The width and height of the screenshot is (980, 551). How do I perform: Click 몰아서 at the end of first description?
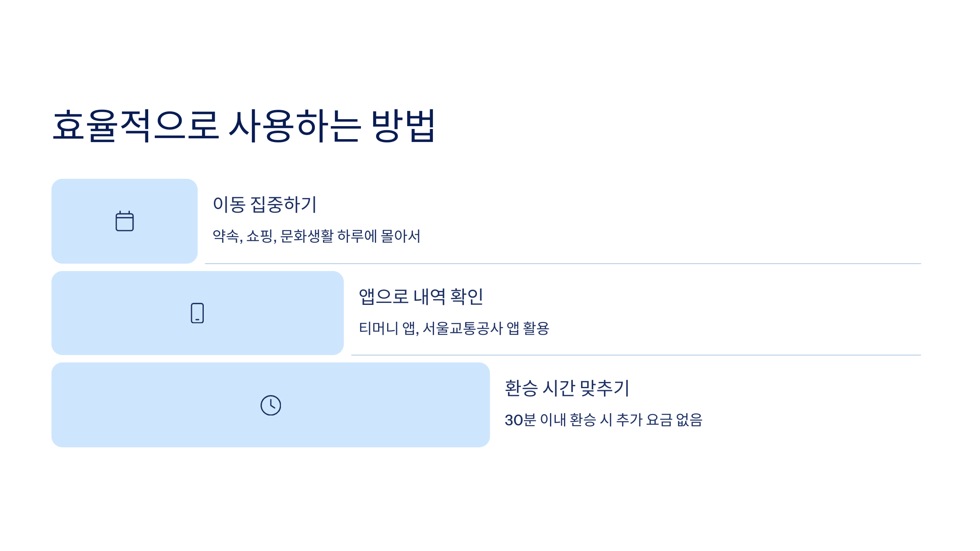pos(401,236)
